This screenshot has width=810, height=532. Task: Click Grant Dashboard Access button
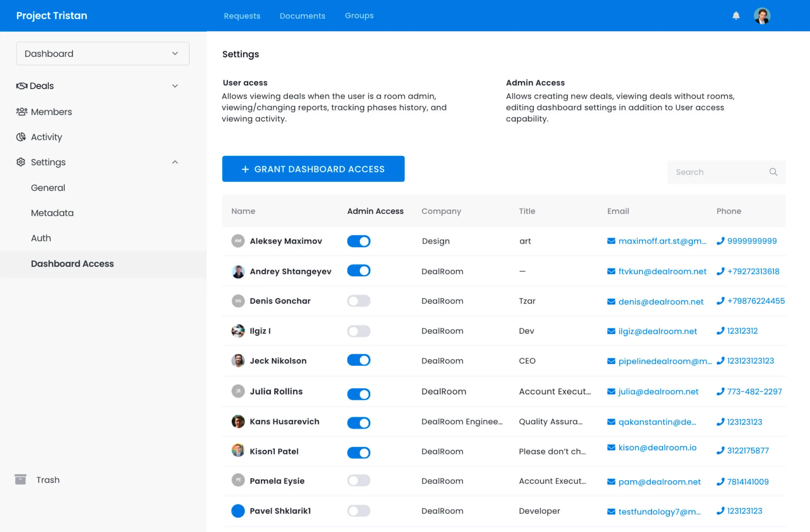[x=313, y=169]
